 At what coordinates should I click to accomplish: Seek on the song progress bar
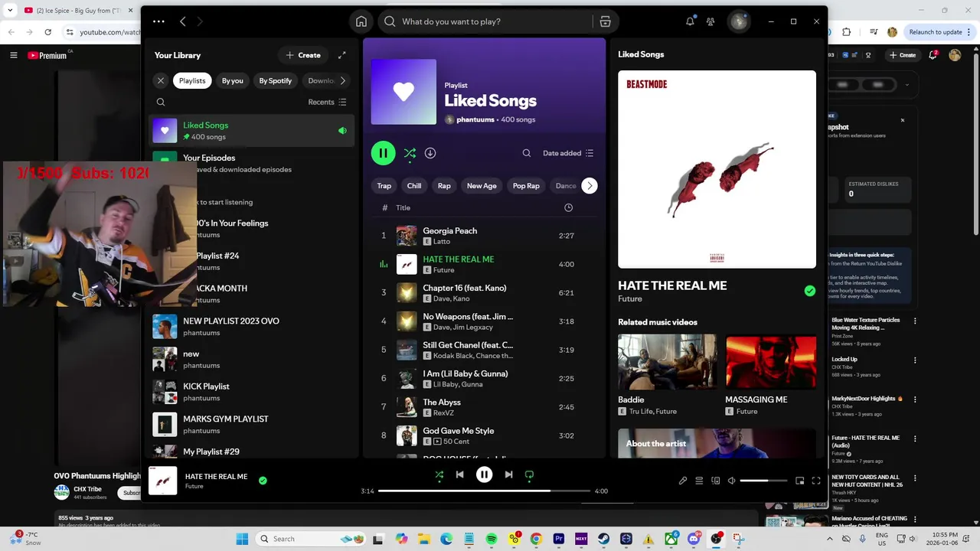[484, 491]
